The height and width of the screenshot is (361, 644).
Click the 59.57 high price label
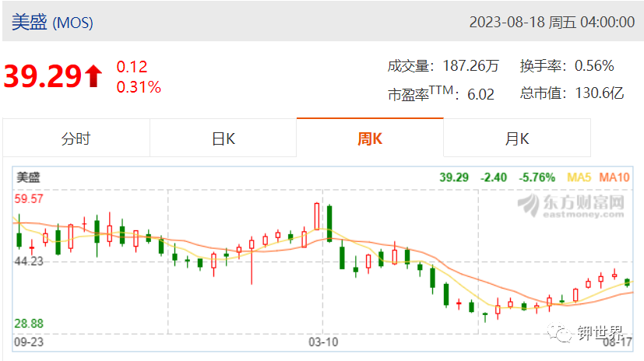pyautogui.click(x=29, y=199)
